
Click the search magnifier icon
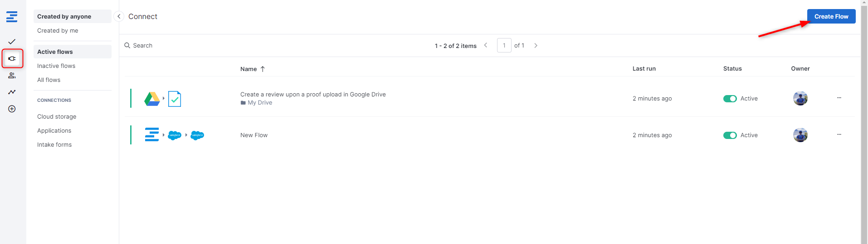pyautogui.click(x=127, y=45)
